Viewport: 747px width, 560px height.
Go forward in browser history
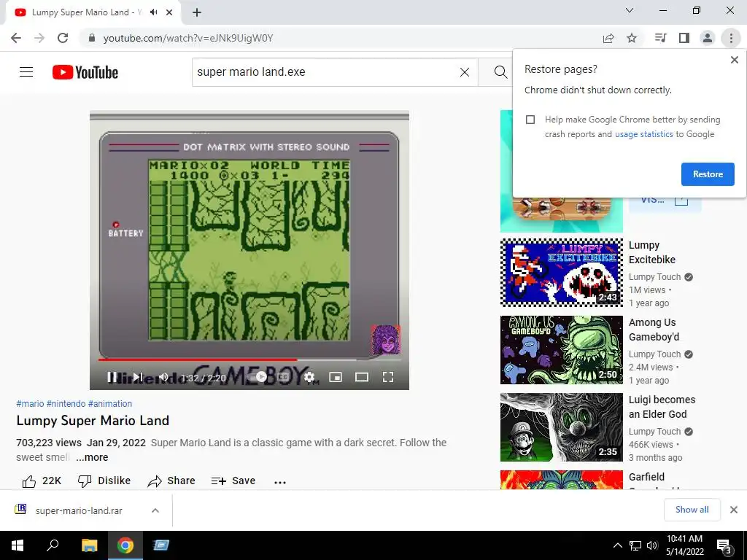[x=39, y=38]
